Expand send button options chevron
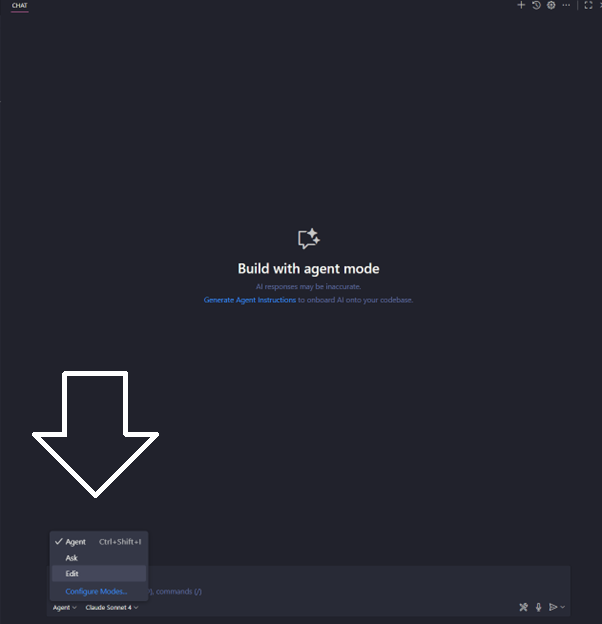 coord(563,607)
